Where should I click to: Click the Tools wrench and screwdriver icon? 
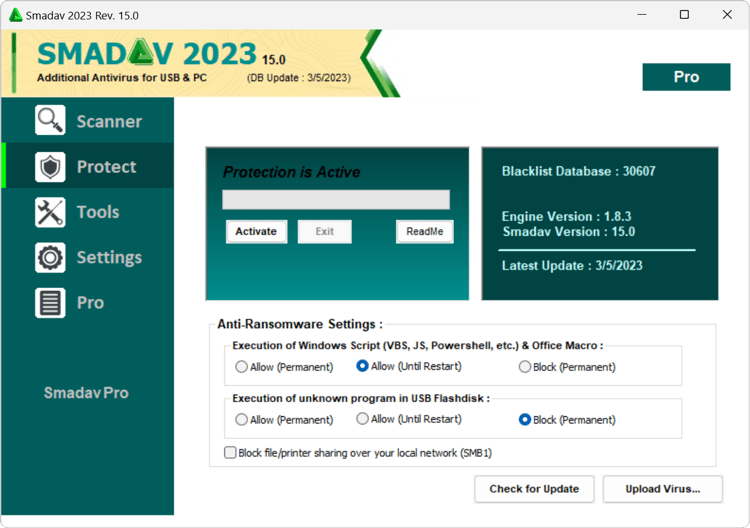[50, 212]
